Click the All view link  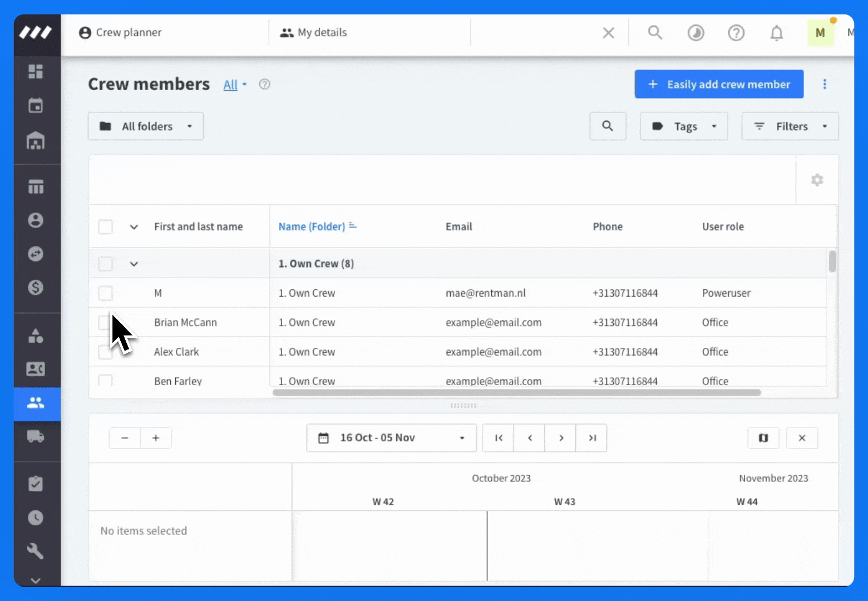point(230,85)
